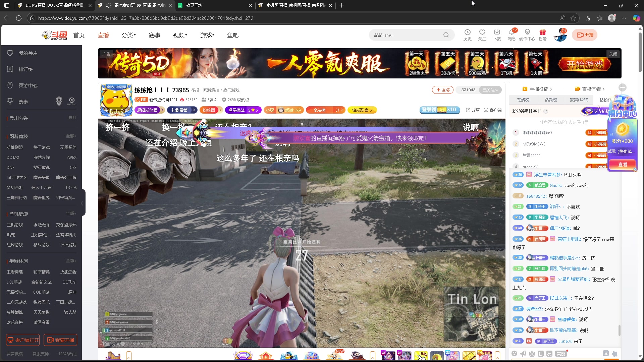Click the 梗 meme icon in chat
The height and width of the screenshot is (362, 644).
click(x=549, y=354)
